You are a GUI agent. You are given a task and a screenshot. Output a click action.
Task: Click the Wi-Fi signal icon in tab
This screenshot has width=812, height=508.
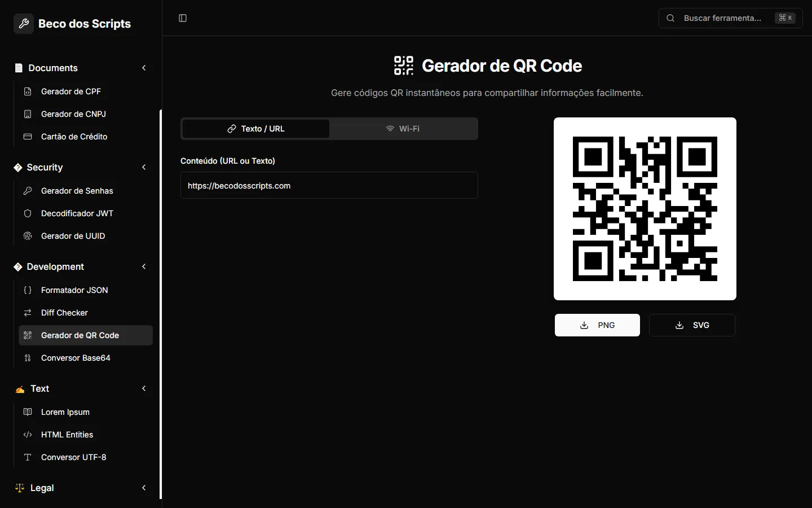tap(390, 129)
